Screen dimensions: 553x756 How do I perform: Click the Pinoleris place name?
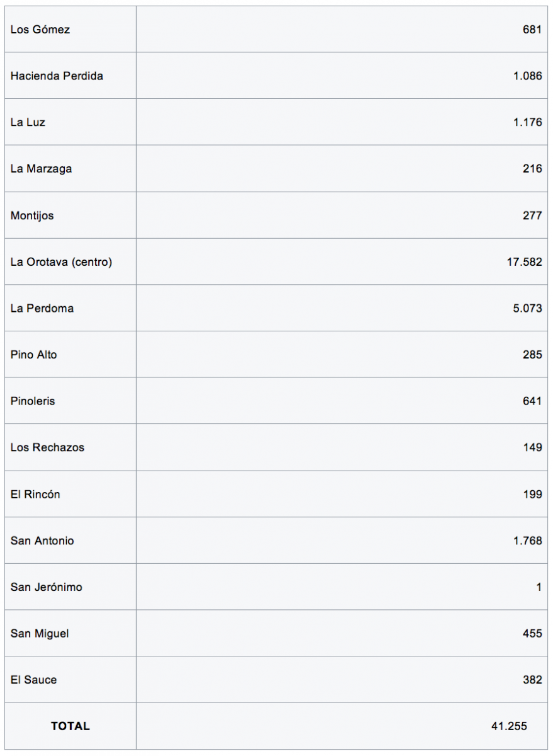pyautogui.click(x=33, y=401)
